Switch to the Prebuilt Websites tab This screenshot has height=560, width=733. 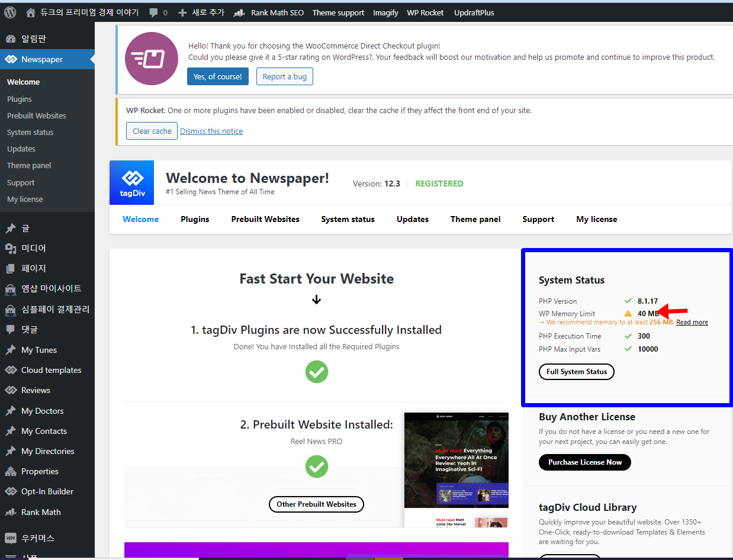click(265, 219)
